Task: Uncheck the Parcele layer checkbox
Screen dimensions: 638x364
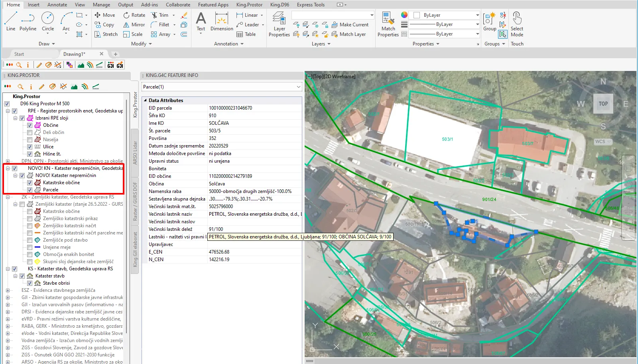Action: tap(30, 190)
